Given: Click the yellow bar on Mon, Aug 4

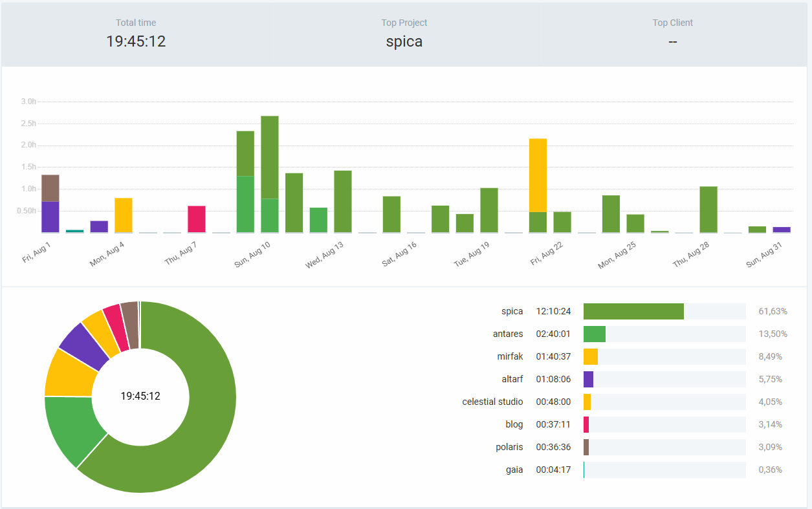Looking at the screenshot, I should [124, 215].
